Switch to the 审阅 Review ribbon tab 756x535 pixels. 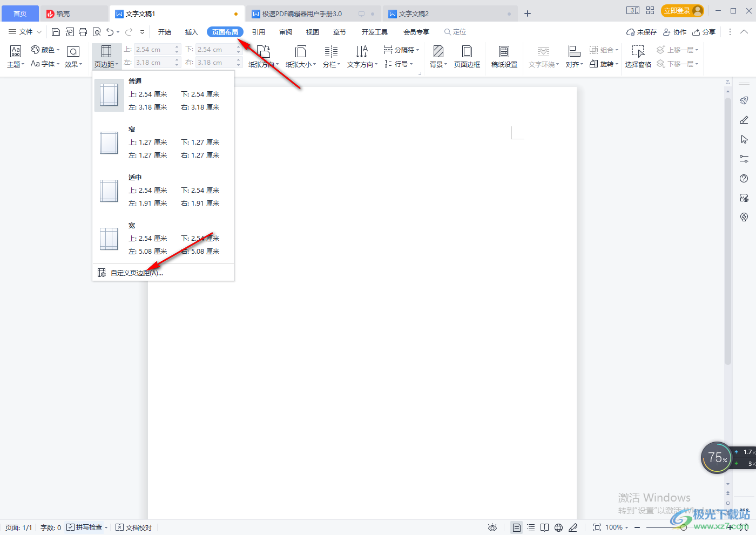[x=286, y=32]
